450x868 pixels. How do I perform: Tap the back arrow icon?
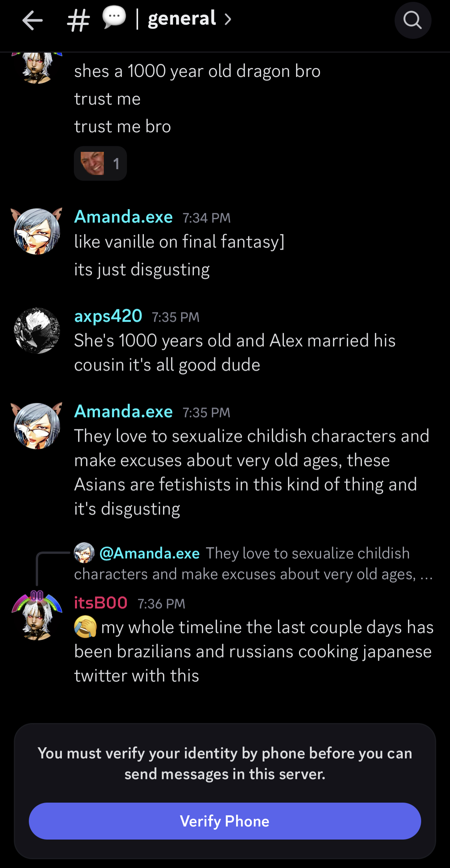click(32, 20)
